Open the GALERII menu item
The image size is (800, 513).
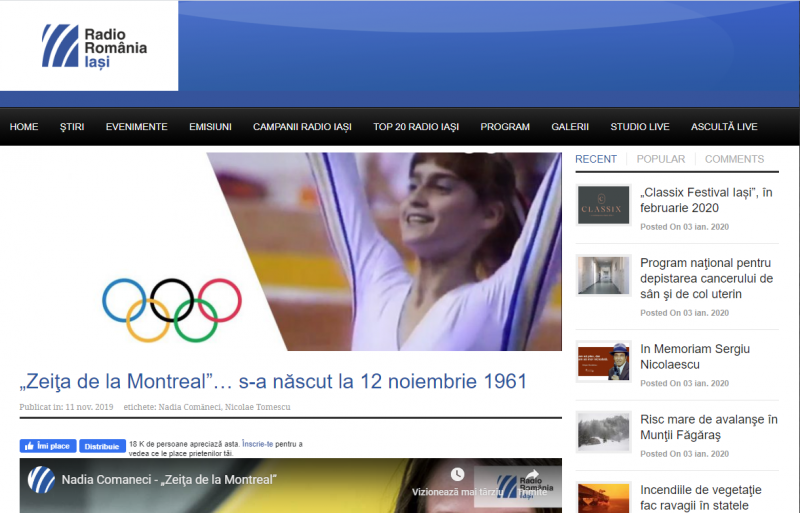pyautogui.click(x=570, y=127)
